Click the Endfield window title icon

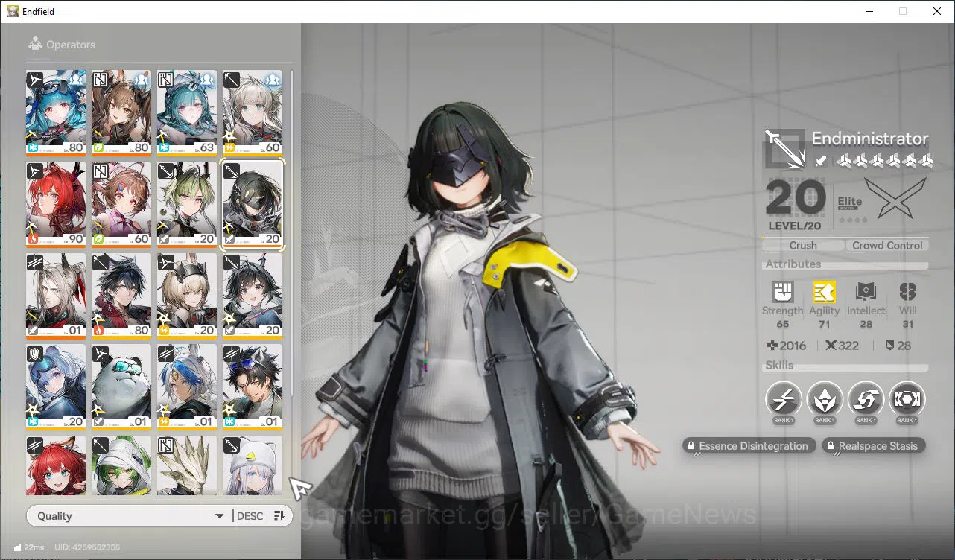click(x=13, y=11)
